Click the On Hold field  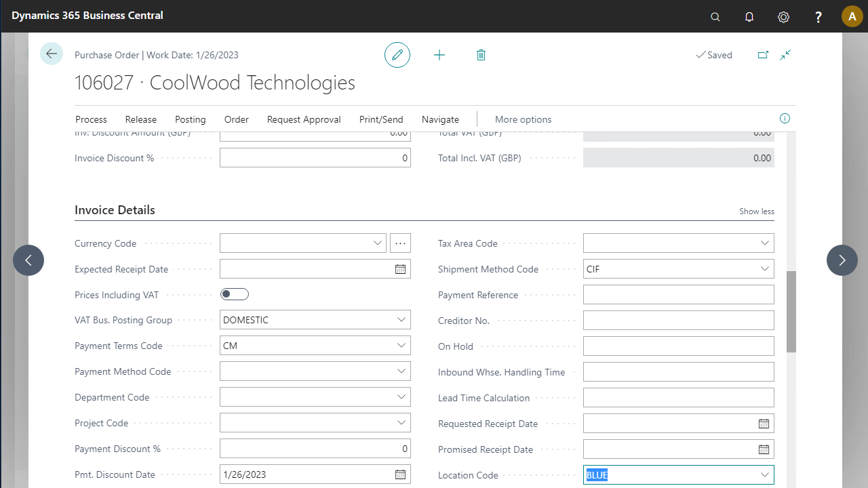coord(679,346)
